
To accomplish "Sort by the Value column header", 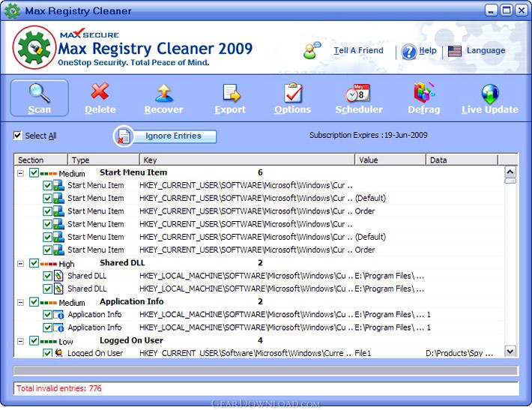I will pos(390,160).
